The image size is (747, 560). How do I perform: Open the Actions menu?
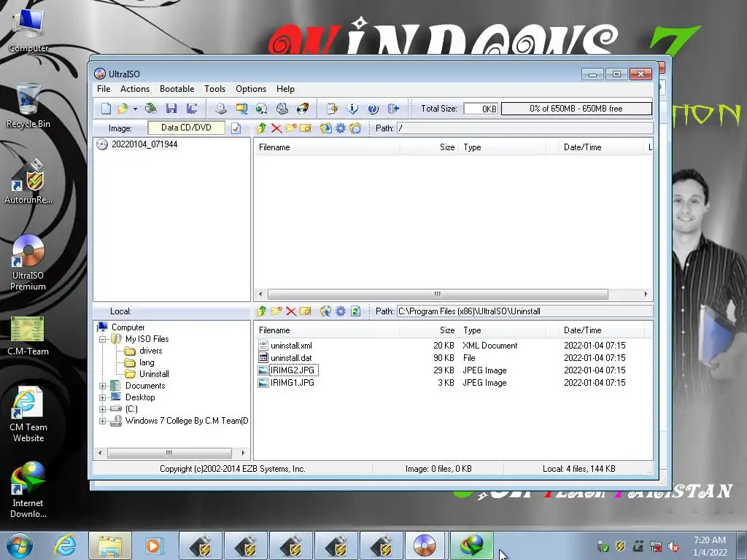135,89
